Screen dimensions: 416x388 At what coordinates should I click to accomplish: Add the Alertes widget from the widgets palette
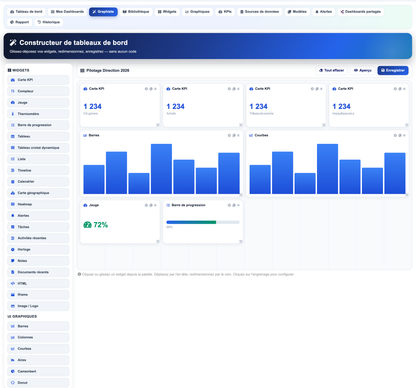tap(38, 215)
